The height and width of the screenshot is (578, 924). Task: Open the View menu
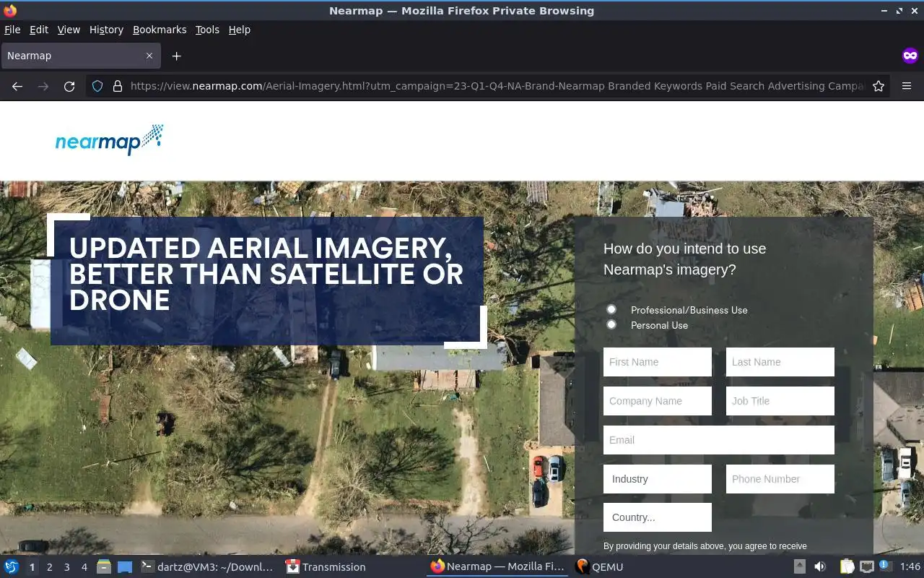tap(69, 30)
